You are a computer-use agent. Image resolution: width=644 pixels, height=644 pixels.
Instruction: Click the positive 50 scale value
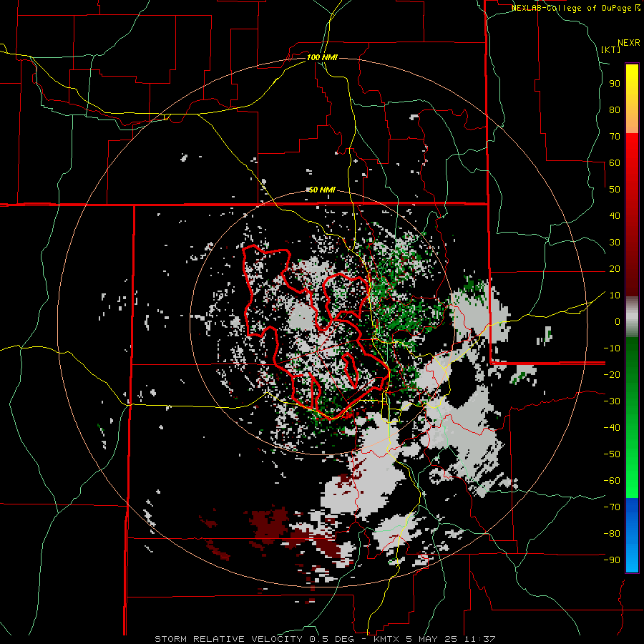(615, 190)
